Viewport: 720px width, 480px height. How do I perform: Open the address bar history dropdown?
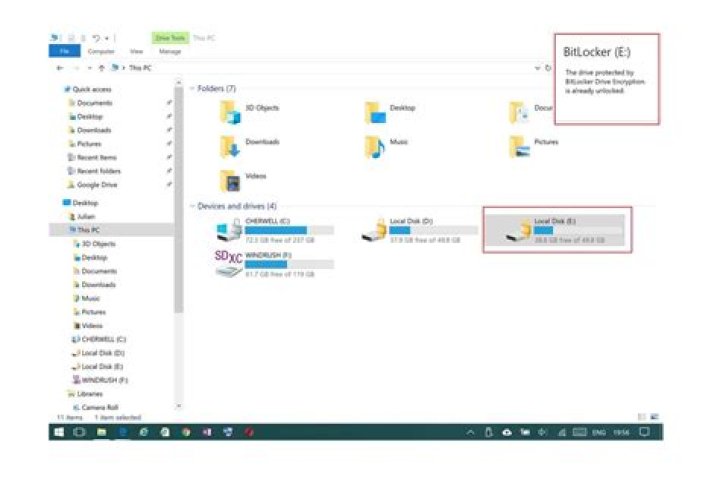[x=537, y=68]
